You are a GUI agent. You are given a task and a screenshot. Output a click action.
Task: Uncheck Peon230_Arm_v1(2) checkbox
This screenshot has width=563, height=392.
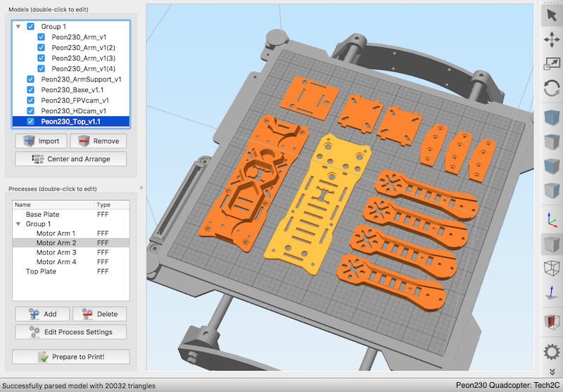(x=42, y=47)
